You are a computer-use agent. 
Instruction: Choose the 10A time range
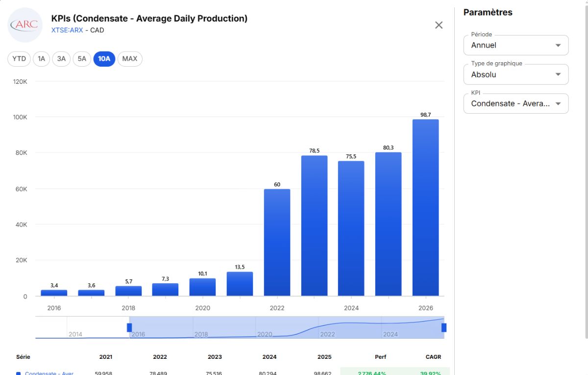[x=104, y=59]
